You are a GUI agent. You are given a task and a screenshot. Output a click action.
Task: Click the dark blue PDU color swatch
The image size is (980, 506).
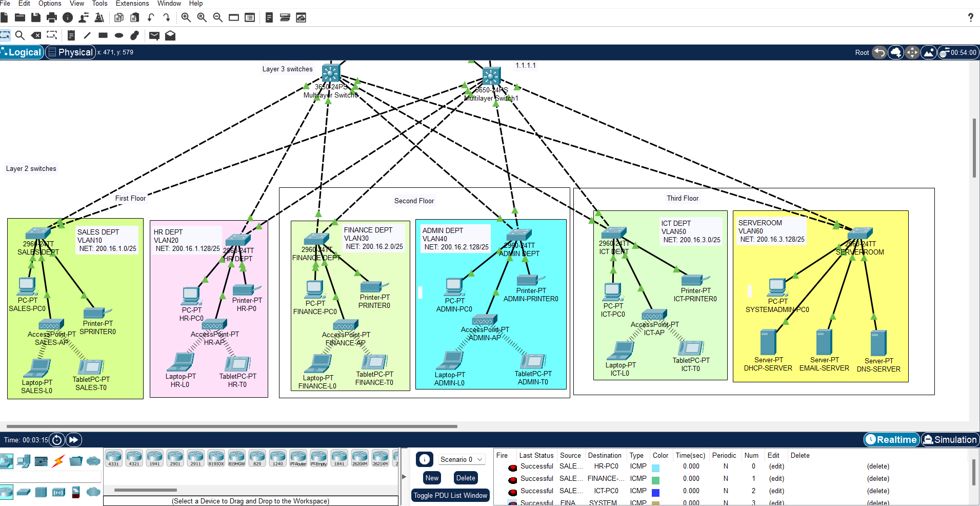(x=655, y=493)
